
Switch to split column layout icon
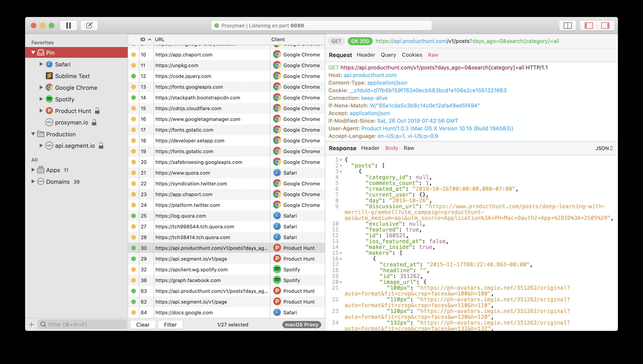point(568,26)
